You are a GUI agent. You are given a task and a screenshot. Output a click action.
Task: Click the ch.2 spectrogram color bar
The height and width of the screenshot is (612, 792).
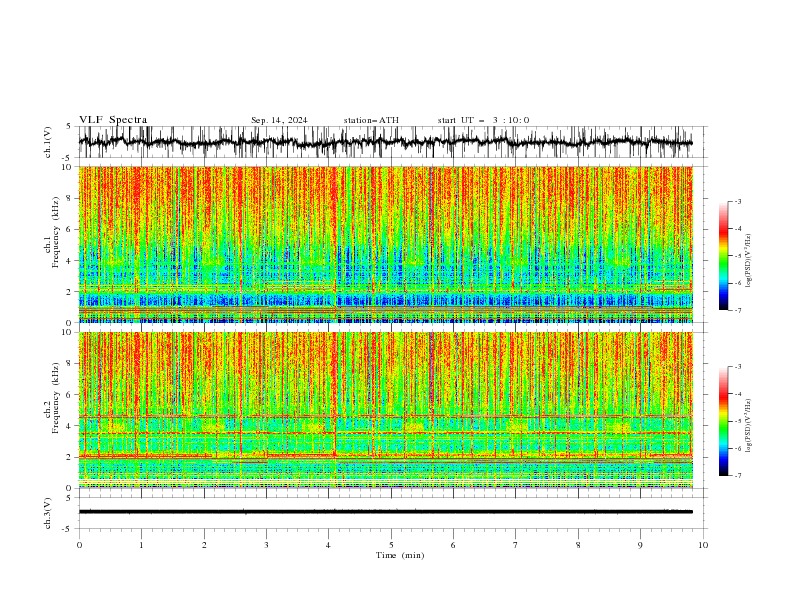[x=723, y=421]
